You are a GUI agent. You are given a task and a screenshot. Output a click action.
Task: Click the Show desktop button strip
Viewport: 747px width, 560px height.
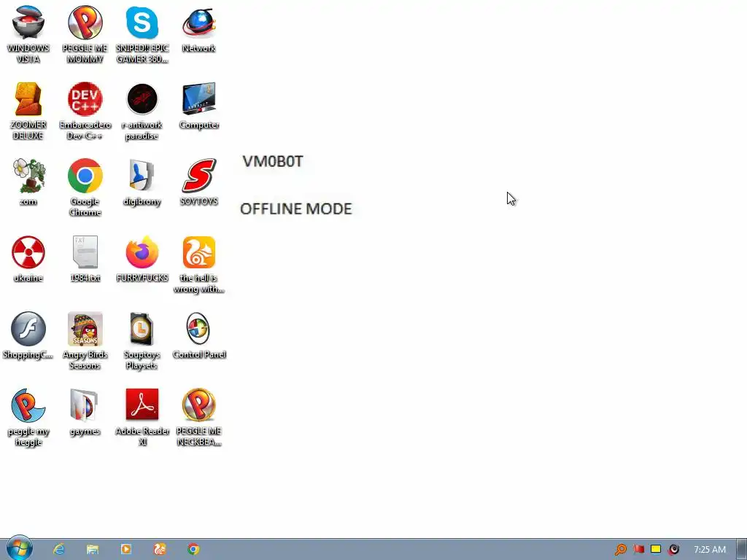(x=742, y=550)
